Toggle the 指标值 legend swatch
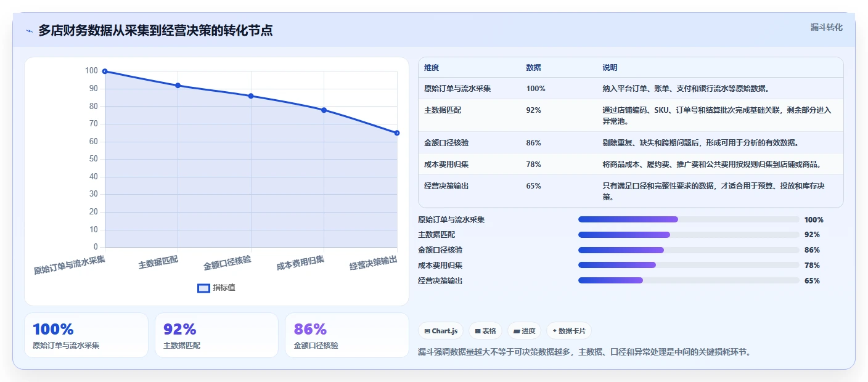 (x=203, y=288)
